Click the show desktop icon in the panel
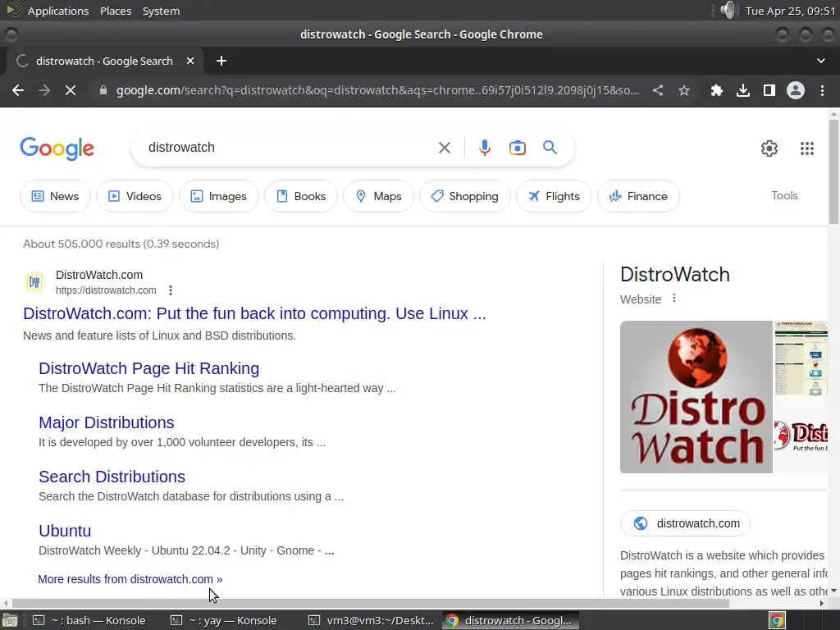The width and height of the screenshot is (840, 630). pos(9,620)
